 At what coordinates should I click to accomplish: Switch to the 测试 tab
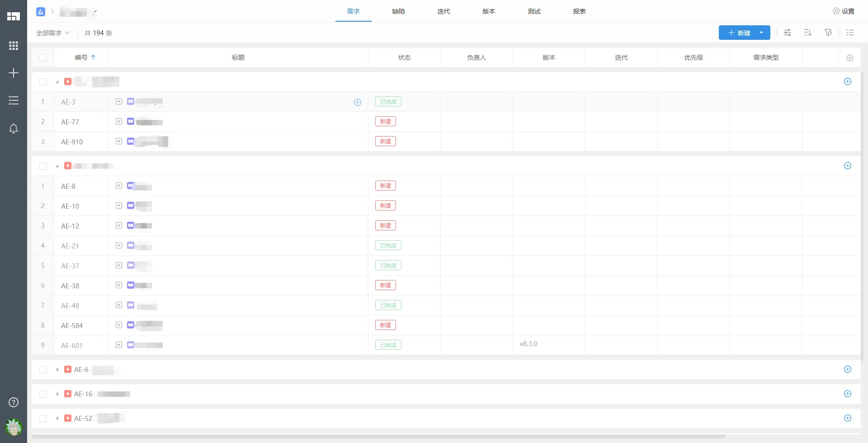pyautogui.click(x=534, y=11)
